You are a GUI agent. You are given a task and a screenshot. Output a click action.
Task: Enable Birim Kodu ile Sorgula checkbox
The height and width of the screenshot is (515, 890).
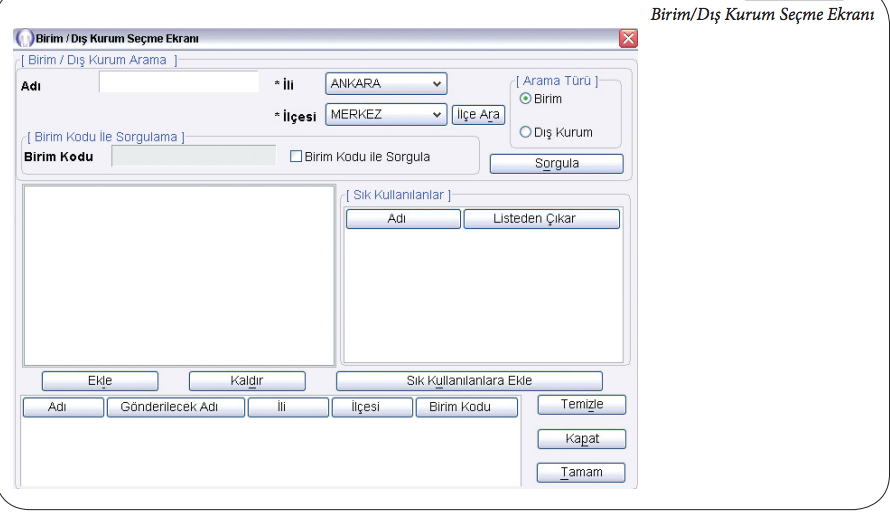[x=296, y=157]
